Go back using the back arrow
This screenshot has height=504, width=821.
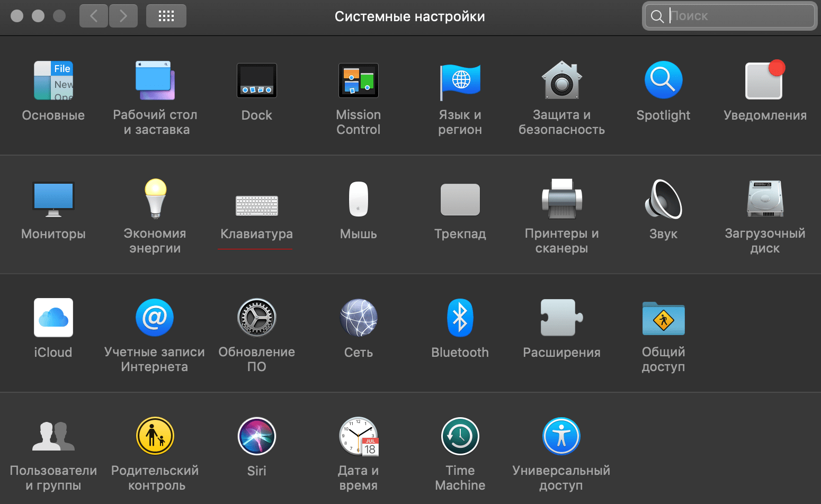click(94, 16)
